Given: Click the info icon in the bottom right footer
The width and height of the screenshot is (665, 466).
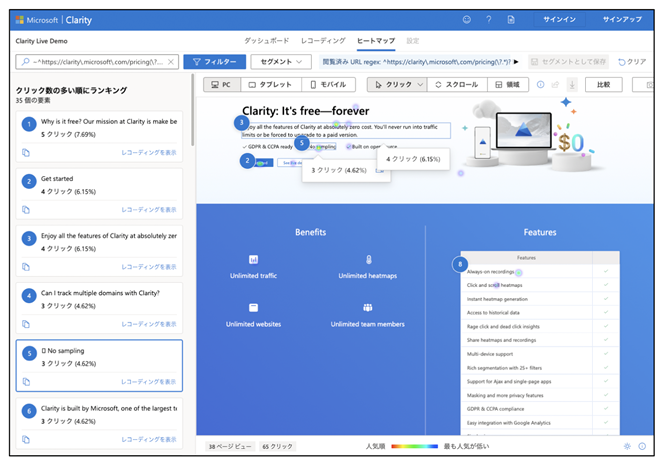Looking at the screenshot, I should (x=642, y=446).
